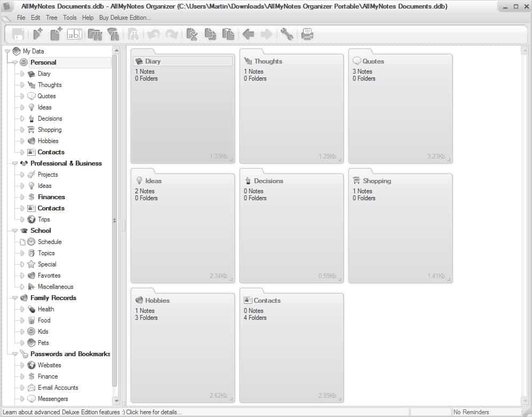Image resolution: width=532 pixels, height=417 pixels.
Task: Open Options via the wrench icon
Action: click(x=287, y=34)
